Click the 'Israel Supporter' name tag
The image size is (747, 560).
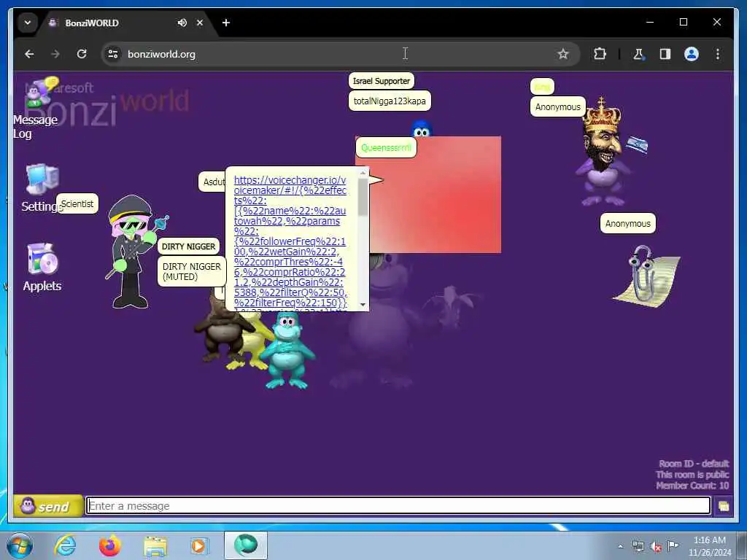coord(381,81)
